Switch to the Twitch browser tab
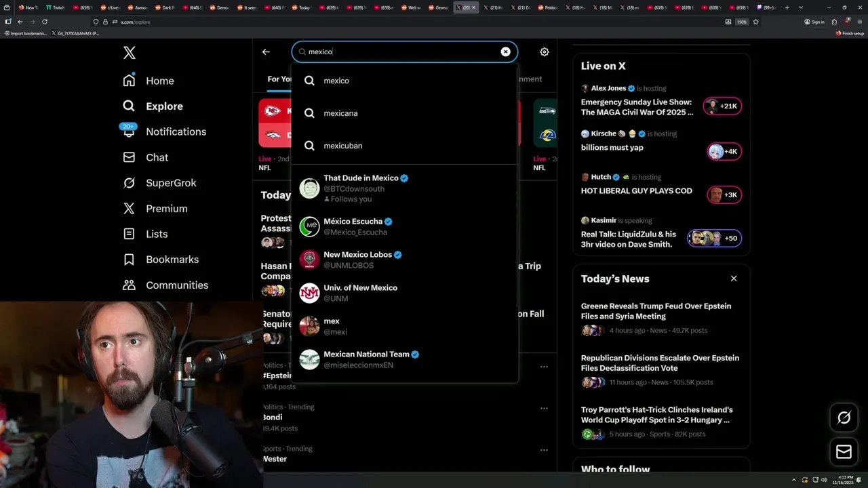Image resolution: width=868 pixels, height=488 pixels. (56, 7)
